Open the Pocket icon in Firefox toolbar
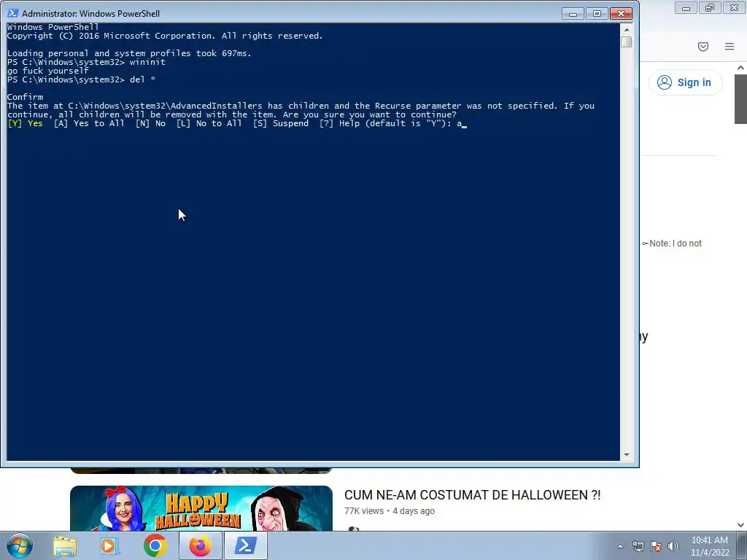Viewport: 747px width, 560px height. 703,47
